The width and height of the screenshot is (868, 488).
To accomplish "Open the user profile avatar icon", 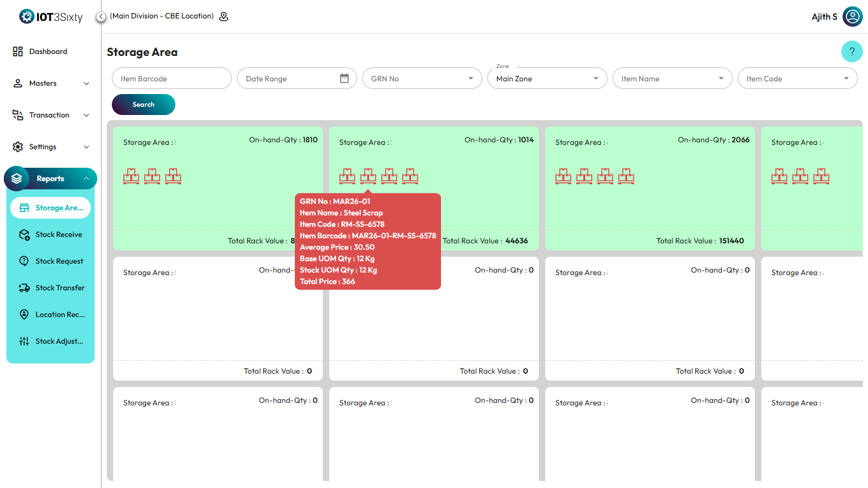I will [852, 17].
